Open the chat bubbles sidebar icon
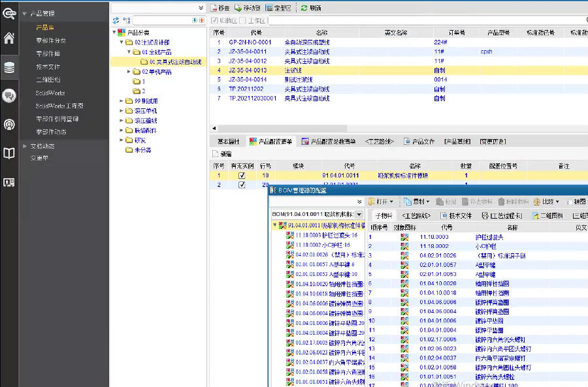 9,96
